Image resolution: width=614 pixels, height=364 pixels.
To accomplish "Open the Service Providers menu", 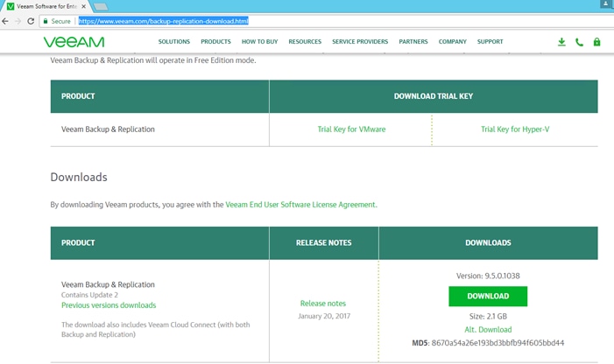I will (360, 41).
